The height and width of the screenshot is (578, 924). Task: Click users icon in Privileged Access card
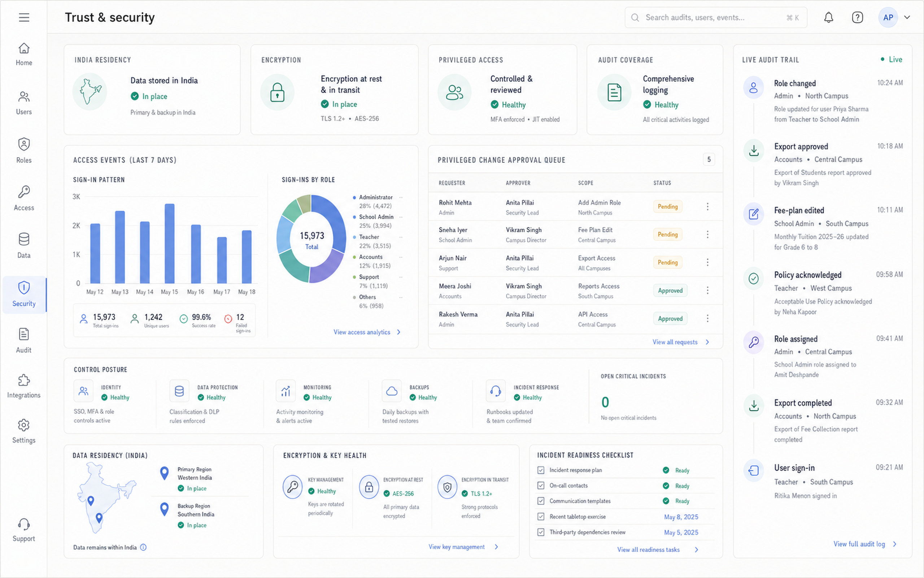click(454, 92)
